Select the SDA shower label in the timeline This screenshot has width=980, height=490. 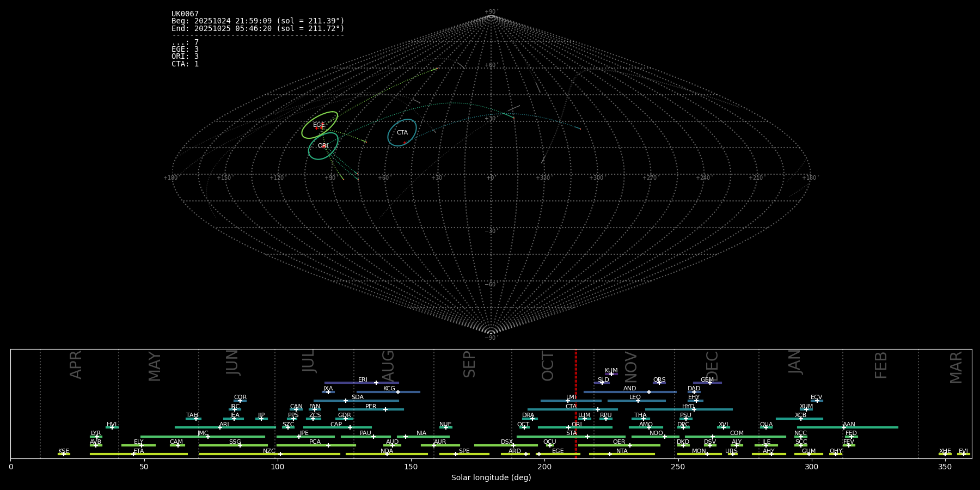pyautogui.click(x=357, y=397)
